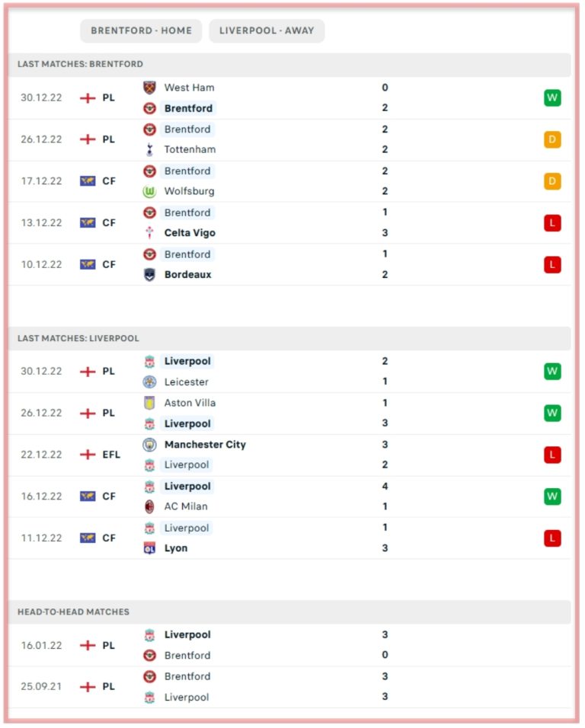Viewport: 585px width, 728px height.
Task: Click the Leicester club crest
Action: point(149,382)
